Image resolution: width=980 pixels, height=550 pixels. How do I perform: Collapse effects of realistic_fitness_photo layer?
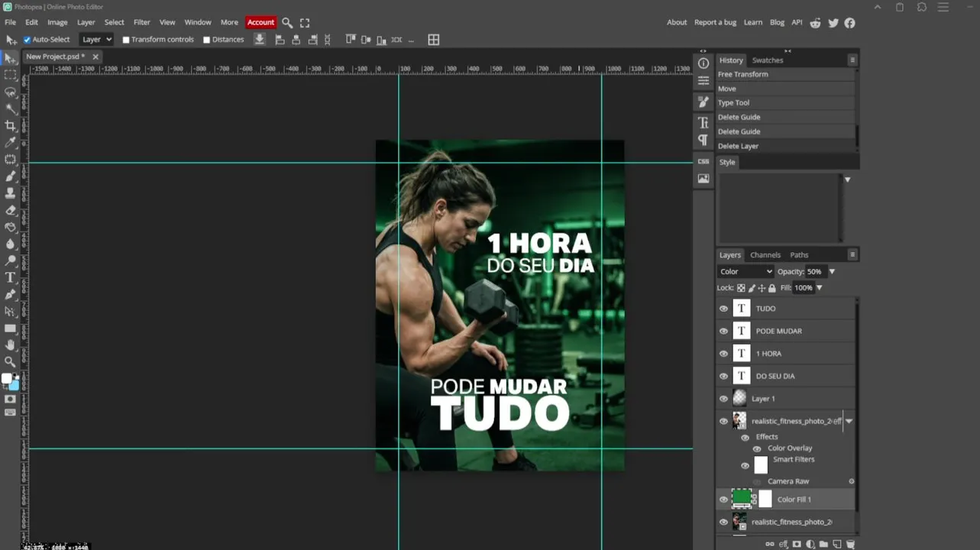849,421
